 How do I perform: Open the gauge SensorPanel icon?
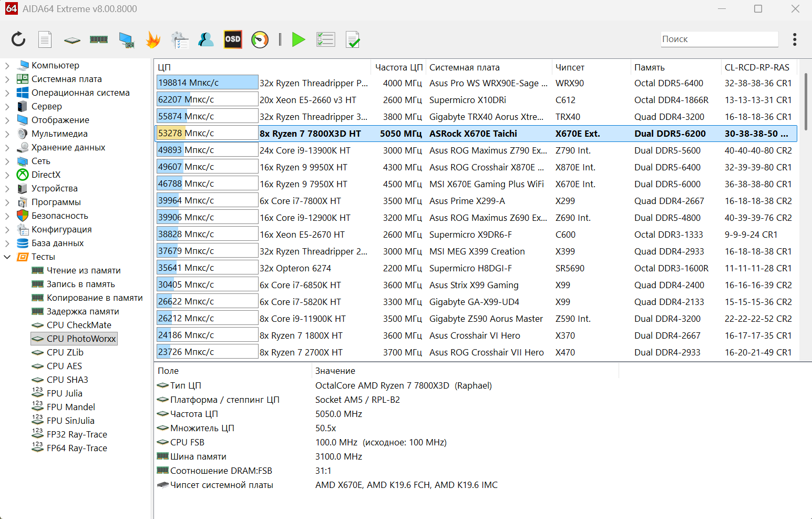tap(260, 39)
